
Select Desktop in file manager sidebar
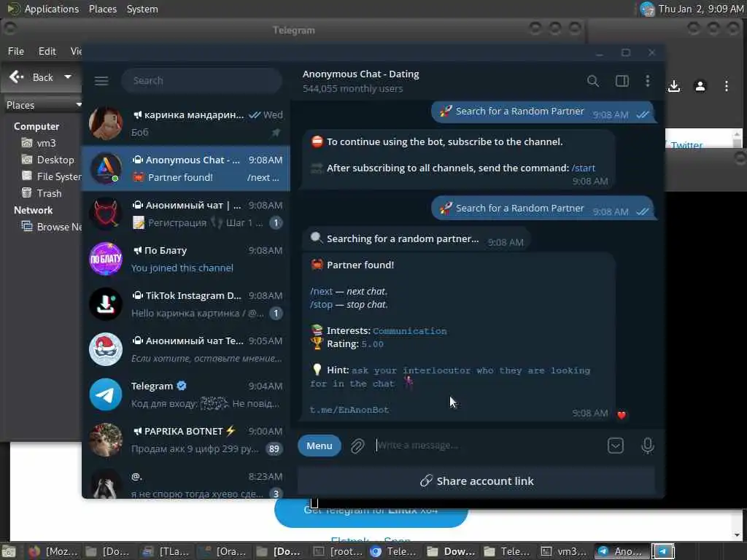click(x=48, y=160)
